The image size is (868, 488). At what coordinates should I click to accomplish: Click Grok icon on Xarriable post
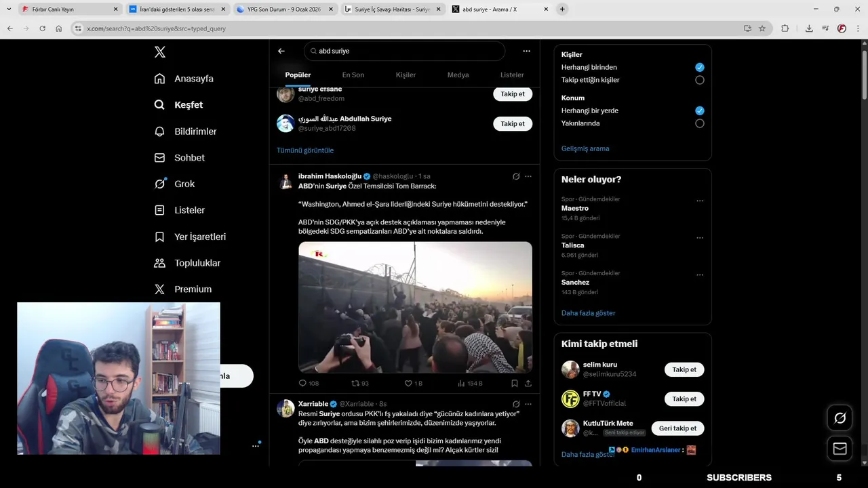pos(516,404)
